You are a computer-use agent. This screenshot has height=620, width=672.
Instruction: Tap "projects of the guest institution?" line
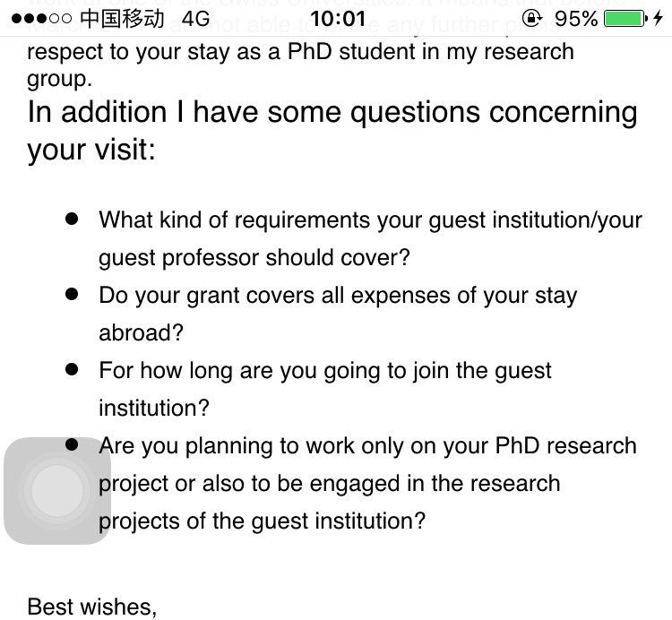pyautogui.click(x=262, y=521)
